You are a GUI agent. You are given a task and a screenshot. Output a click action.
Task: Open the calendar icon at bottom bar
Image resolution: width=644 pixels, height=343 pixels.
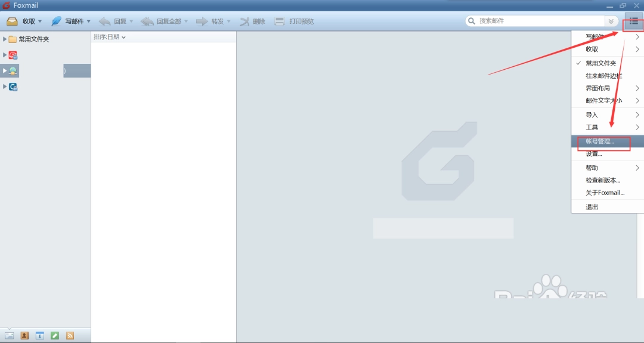(x=39, y=336)
